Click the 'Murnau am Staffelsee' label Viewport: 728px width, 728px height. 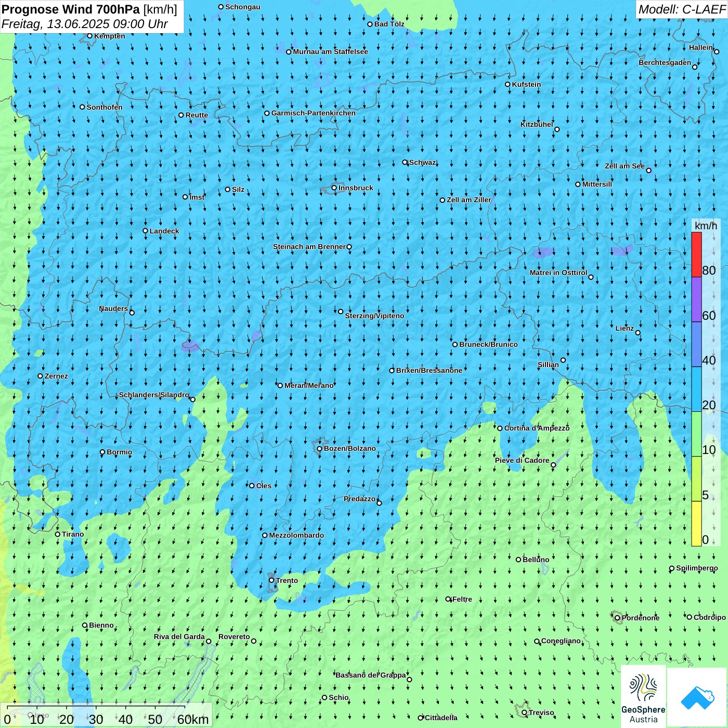[331, 51]
